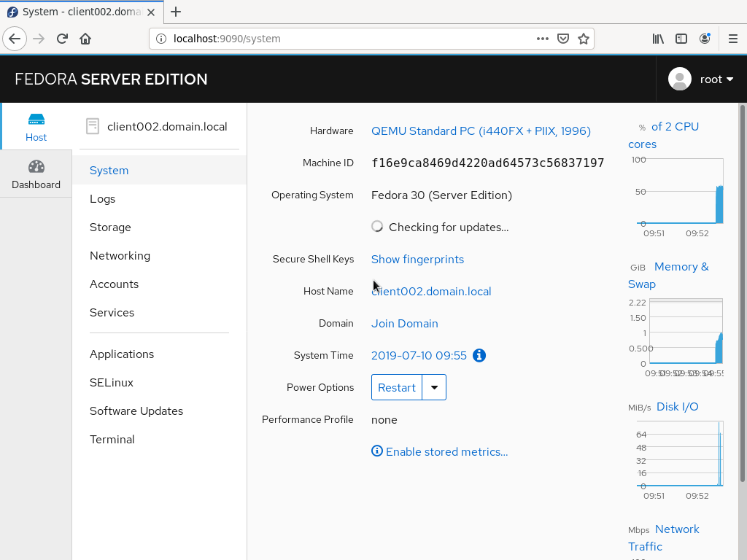Image resolution: width=747 pixels, height=560 pixels.
Task: Open page actions three-dot menu
Action: (542, 39)
